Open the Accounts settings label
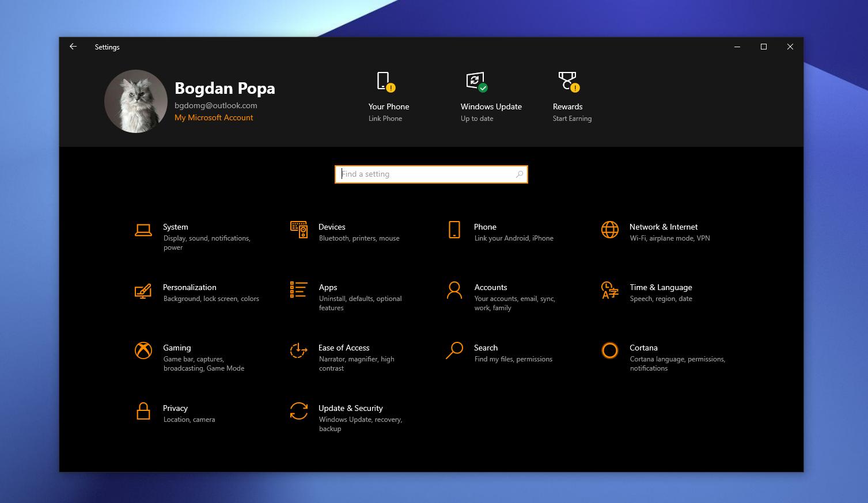This screenshot has width=868, height=503. [x=491, y=287]
